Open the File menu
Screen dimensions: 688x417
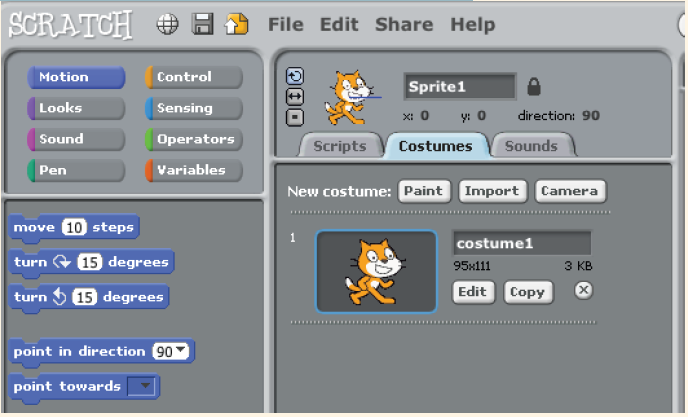pyautogui.click(x=286, y=25)
